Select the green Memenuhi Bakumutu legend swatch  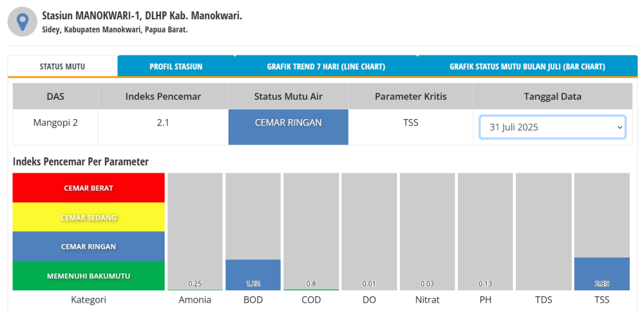point(88,276)
